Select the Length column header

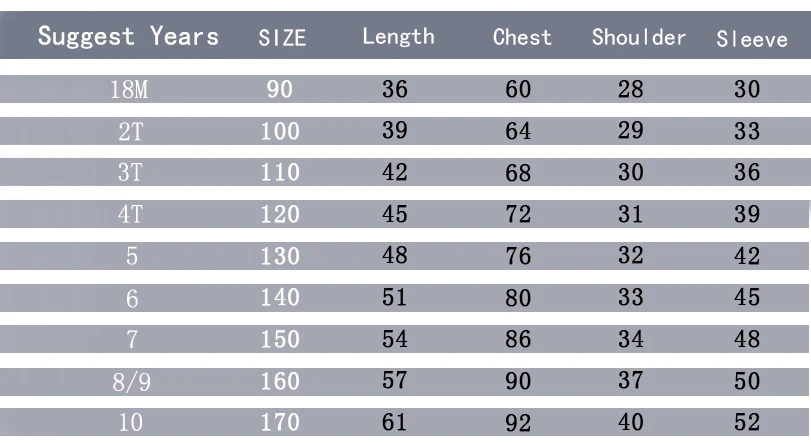[398, 37]
